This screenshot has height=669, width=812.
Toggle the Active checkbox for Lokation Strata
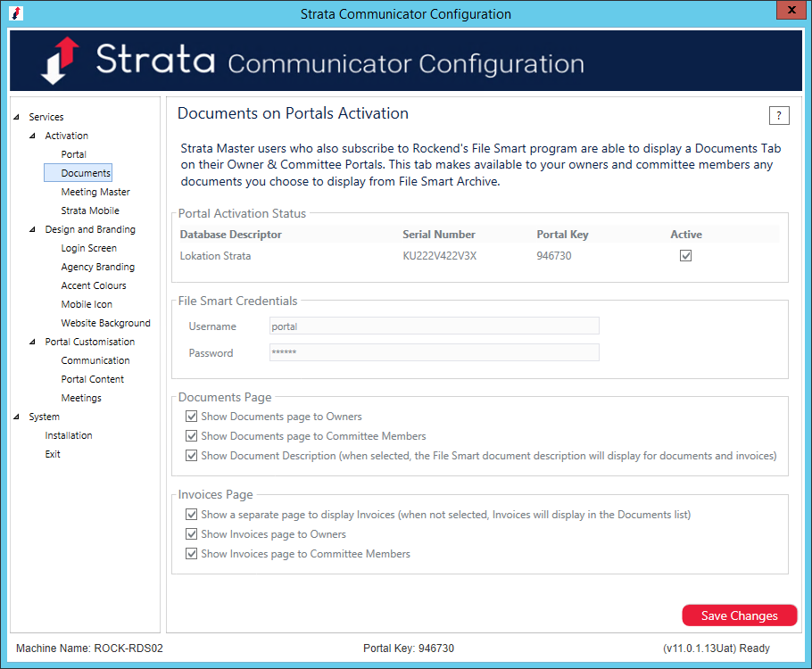pyautogui.click(x=685, y=256)
